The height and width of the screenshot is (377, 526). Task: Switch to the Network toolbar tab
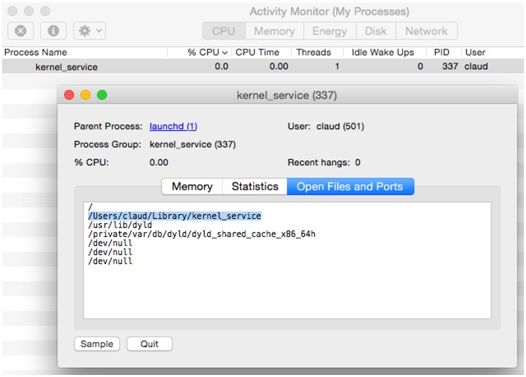click(426, 31)
